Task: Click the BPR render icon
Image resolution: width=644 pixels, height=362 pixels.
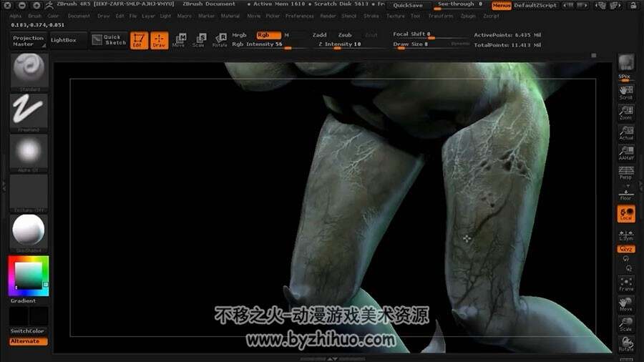Action: click(x=626, y=62)
